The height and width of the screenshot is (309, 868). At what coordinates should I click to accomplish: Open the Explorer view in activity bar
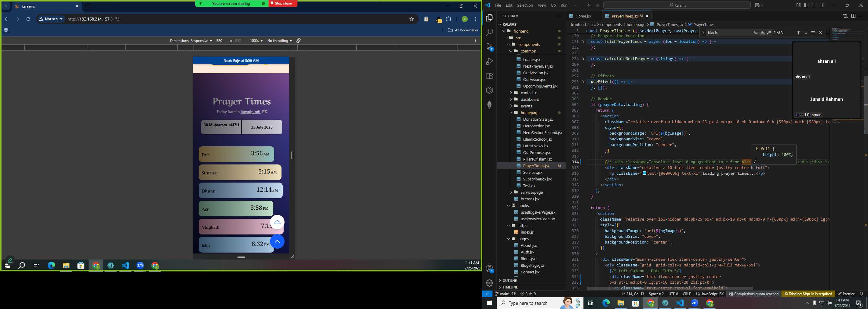pyautogui.click(x=489, y=18)
